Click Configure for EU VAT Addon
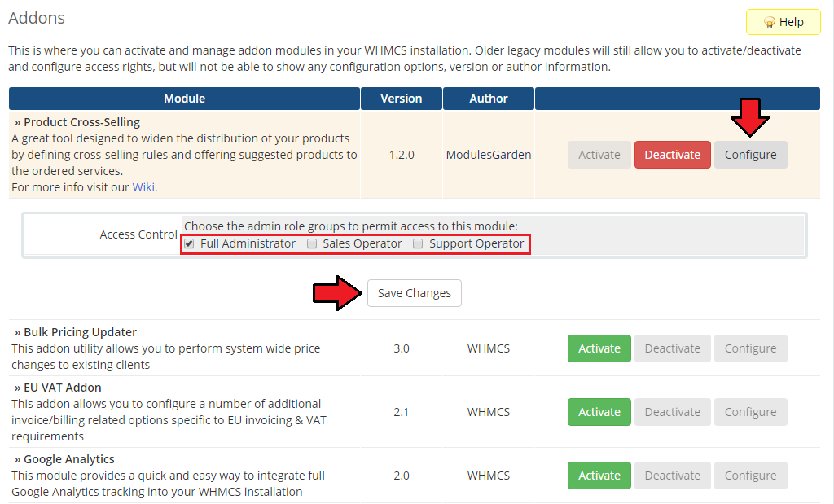This screenshot has width=834, height=504. [x=750, y=412]
